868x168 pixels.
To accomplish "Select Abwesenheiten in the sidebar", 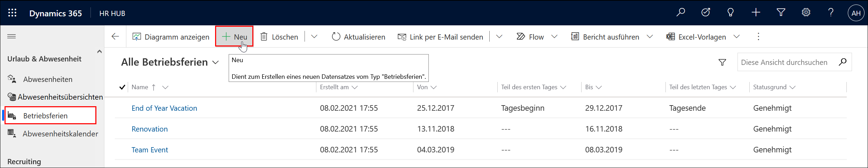I will pyautogui.click(x=48, y=79).
